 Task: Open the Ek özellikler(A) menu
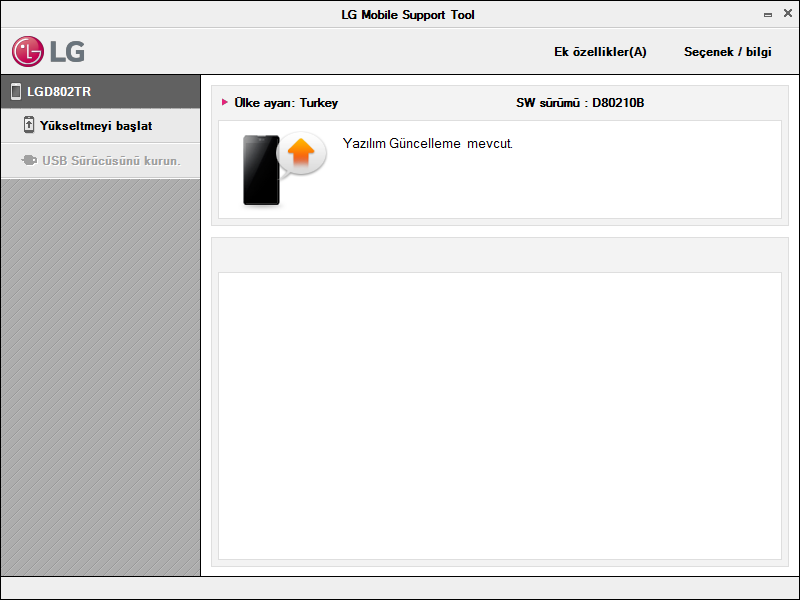[600, 52]
